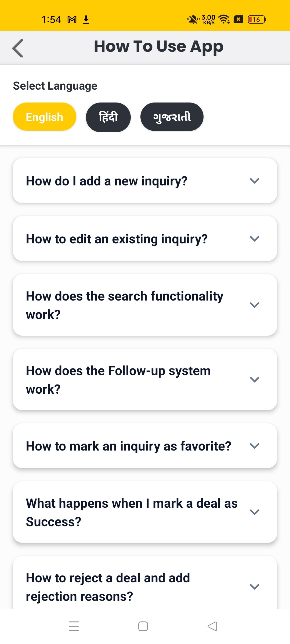Screen dimensions: 290x644
Task: Expand 'How do I add a new inquiry?'
Action: pos(145,180)
